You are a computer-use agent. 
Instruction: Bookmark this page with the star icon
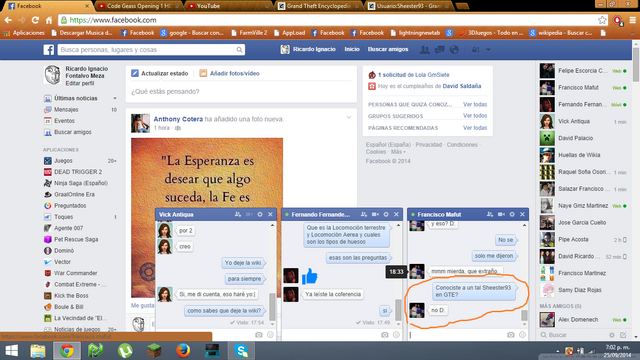(x=602, y=20)
